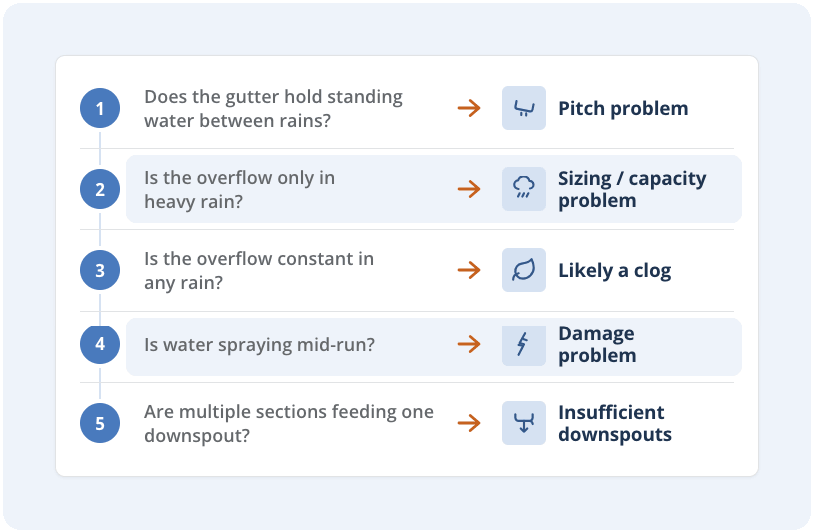Click question 'Is the overflow constant in any rain?'
The width and height of the screenshot is (814, 532).
(x=259, y=270)
